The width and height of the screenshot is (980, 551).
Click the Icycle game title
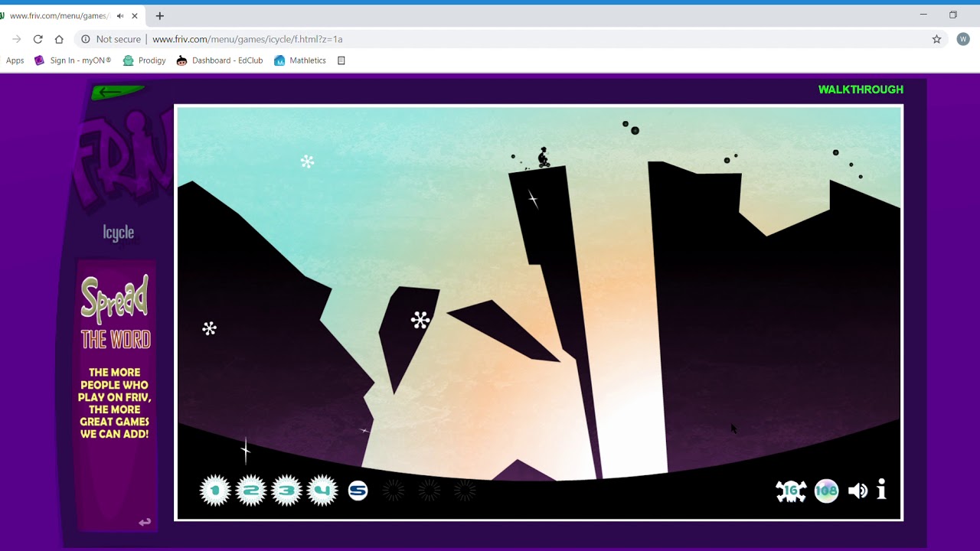coord(119,233)
